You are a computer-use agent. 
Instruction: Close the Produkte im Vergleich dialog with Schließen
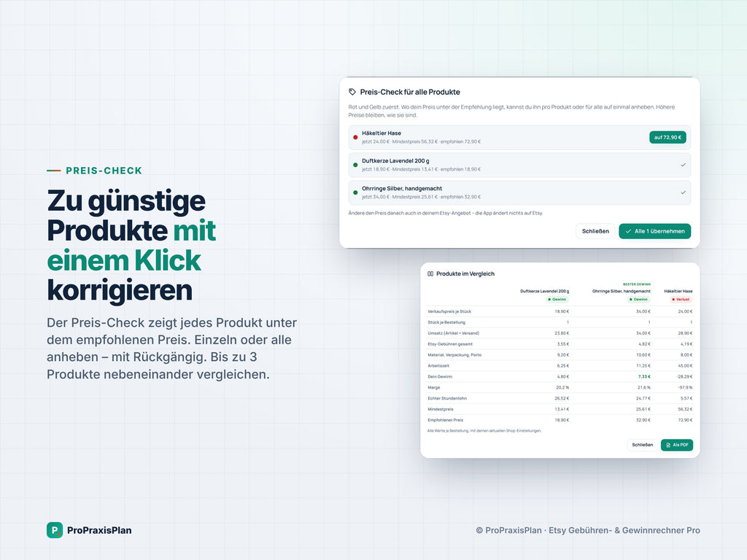[642, 445]
